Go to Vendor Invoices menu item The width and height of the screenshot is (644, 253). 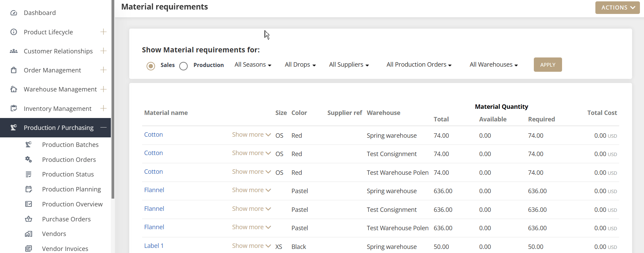coord(65,249)
